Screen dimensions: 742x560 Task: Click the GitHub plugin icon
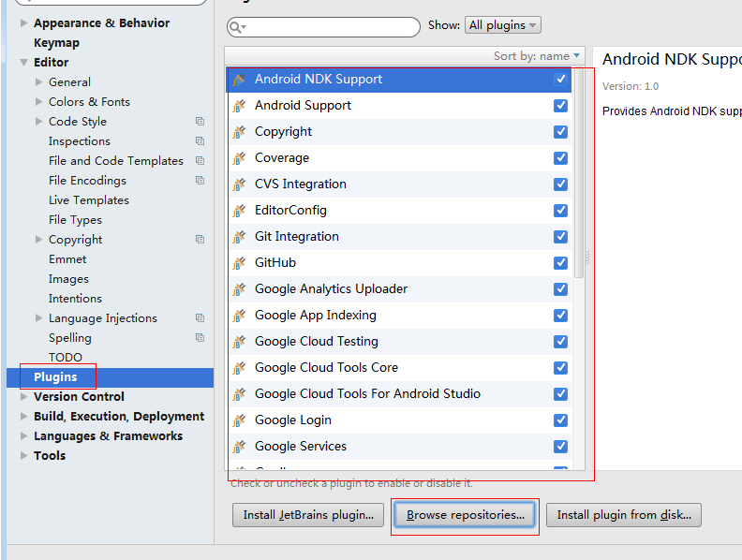(240, 263)
